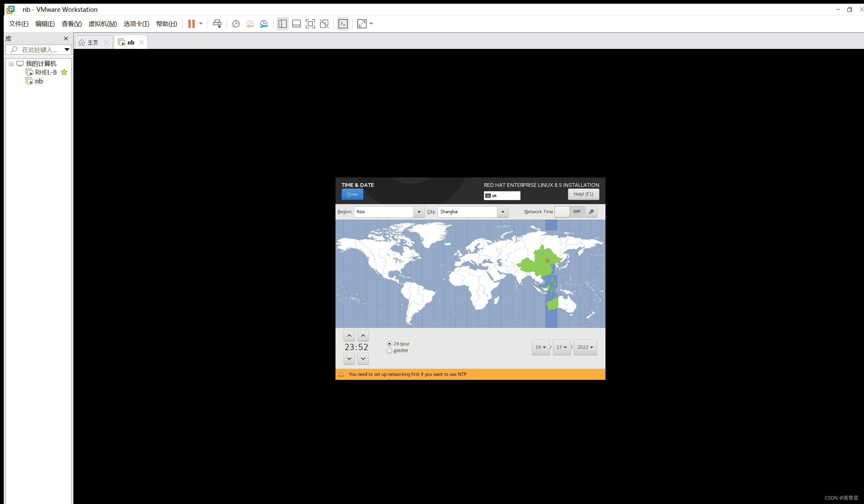Viewport: 864px width, 504px height.
Task: Close the library panel
Action: click(66, 38)
